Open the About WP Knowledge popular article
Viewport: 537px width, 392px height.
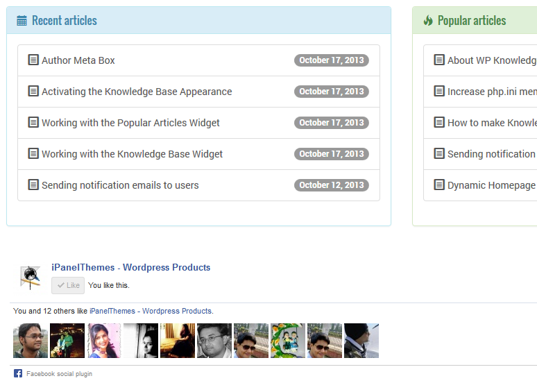pos(492,60)
